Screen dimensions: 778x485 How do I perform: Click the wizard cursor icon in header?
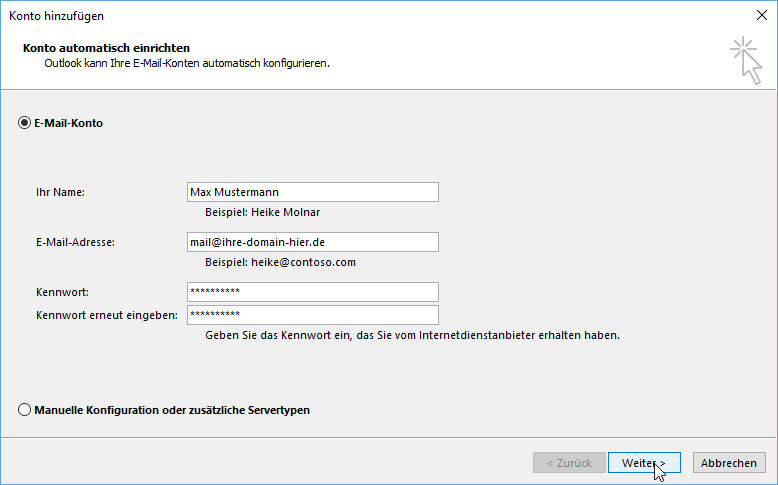pos(745,59)
